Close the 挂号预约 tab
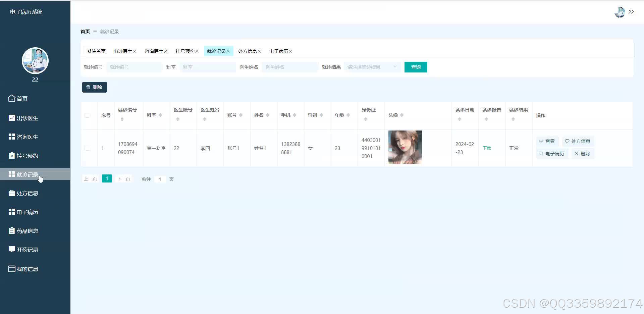 pos(197,51)
